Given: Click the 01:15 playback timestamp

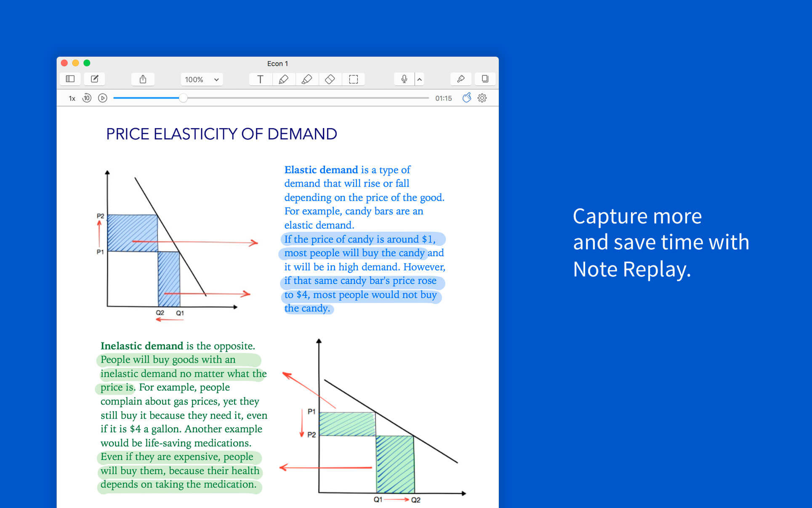Looking at the screenshot, I should tap(443, 98).
